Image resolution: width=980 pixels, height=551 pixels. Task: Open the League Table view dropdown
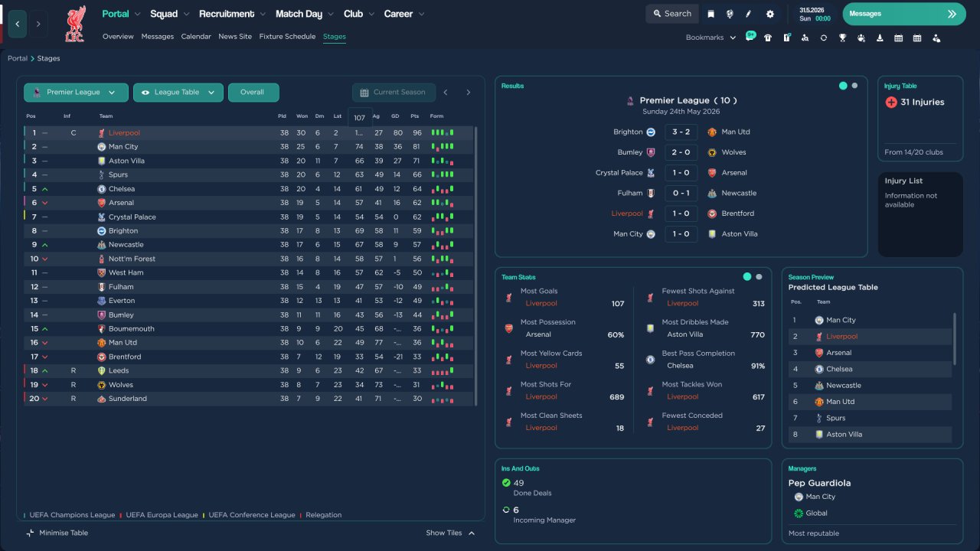pos(178,93)
